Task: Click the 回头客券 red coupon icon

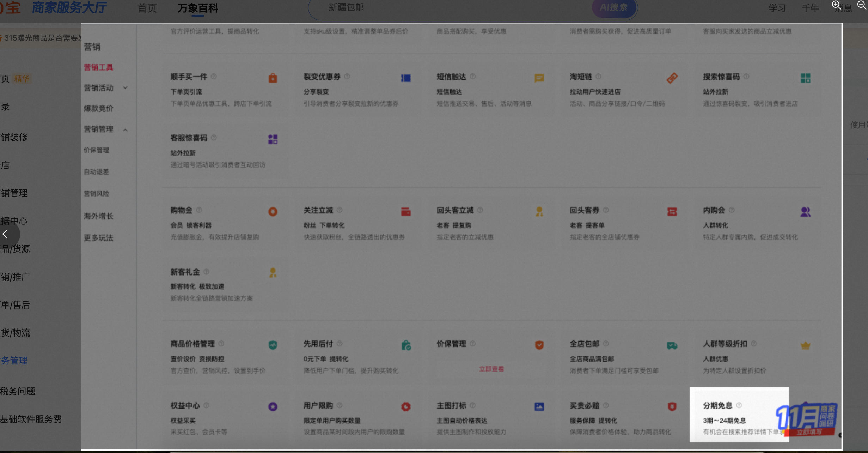Action: (672, 212)
